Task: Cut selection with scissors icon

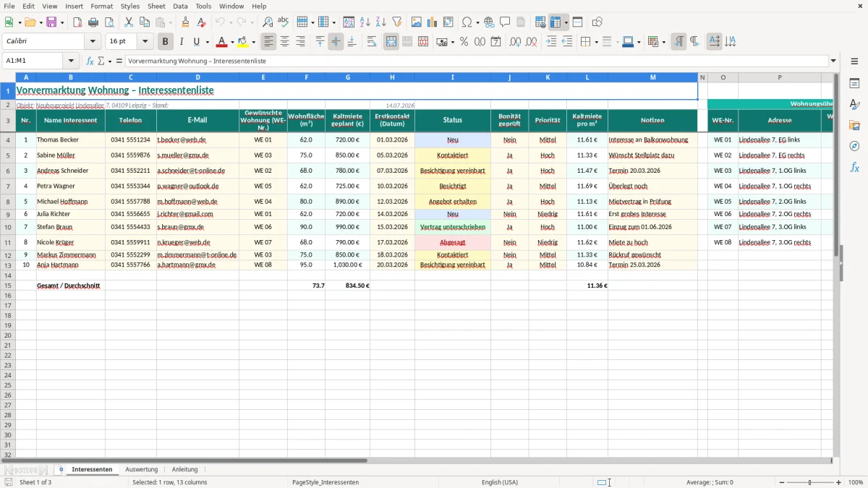Action: (x=128, y=22)
